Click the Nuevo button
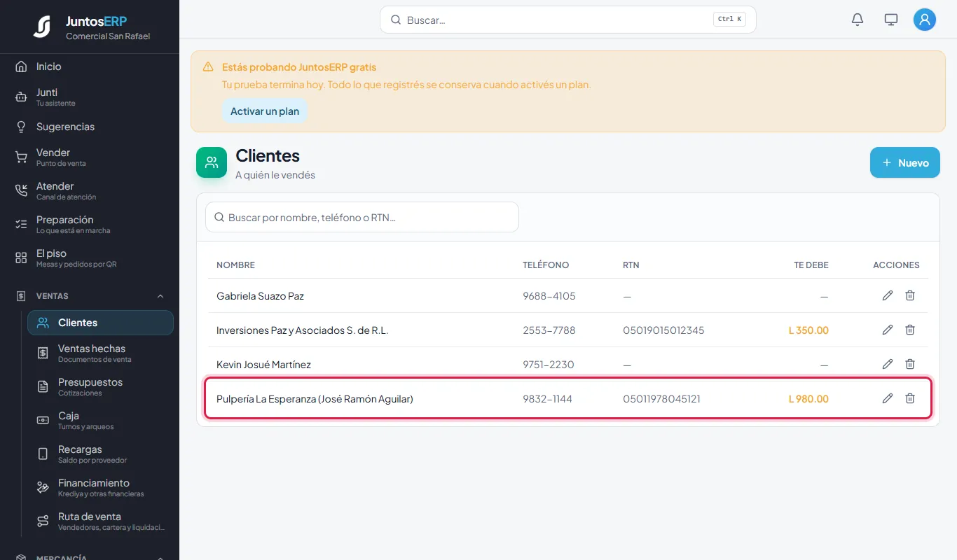Screen dimensions: 957x560 pyautogui.click(x=905, y=162)
